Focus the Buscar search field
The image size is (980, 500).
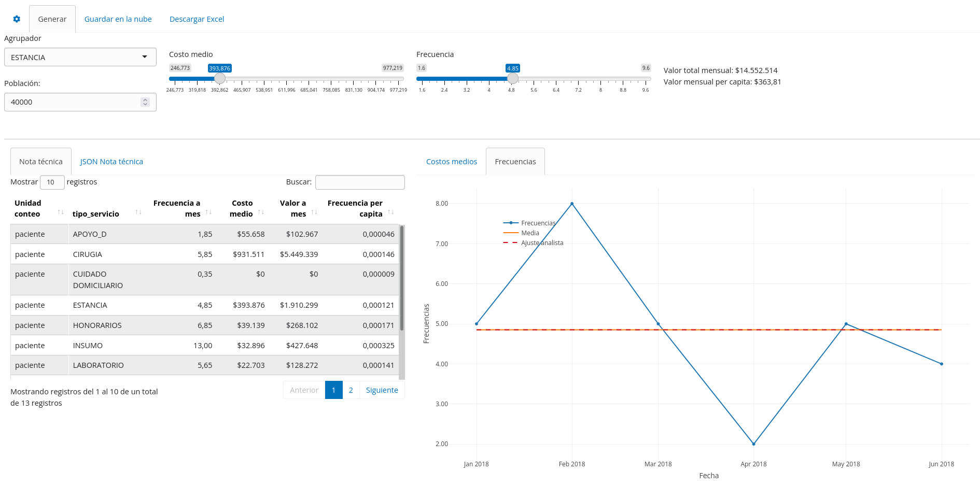[x=360, y=182]
